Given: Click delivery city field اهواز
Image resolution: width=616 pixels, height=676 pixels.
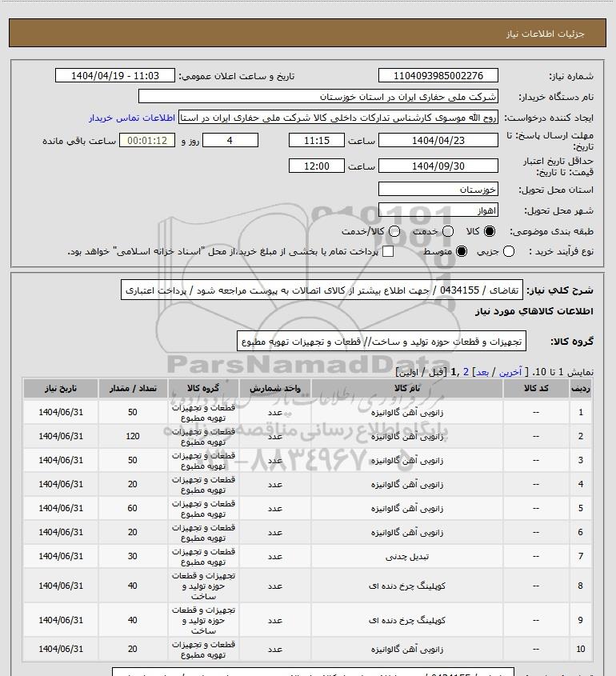Looking at the screenshot, I should 438,210.
